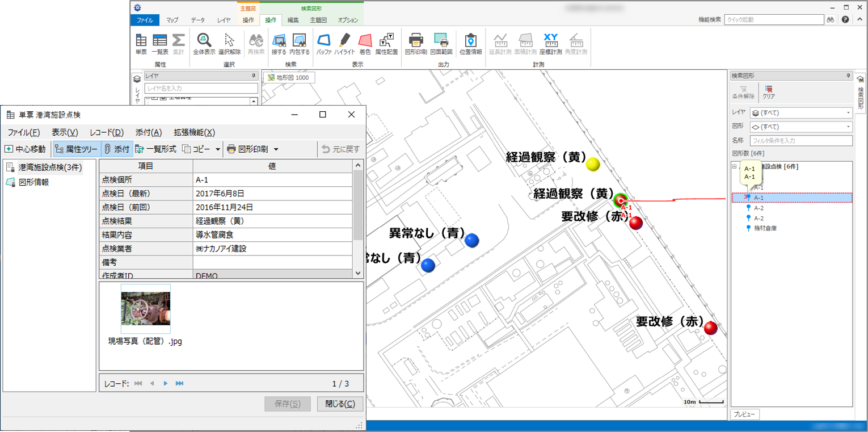
Task: Open the 図形印刷 dropdown arrow in 単票
Action: 276,150
